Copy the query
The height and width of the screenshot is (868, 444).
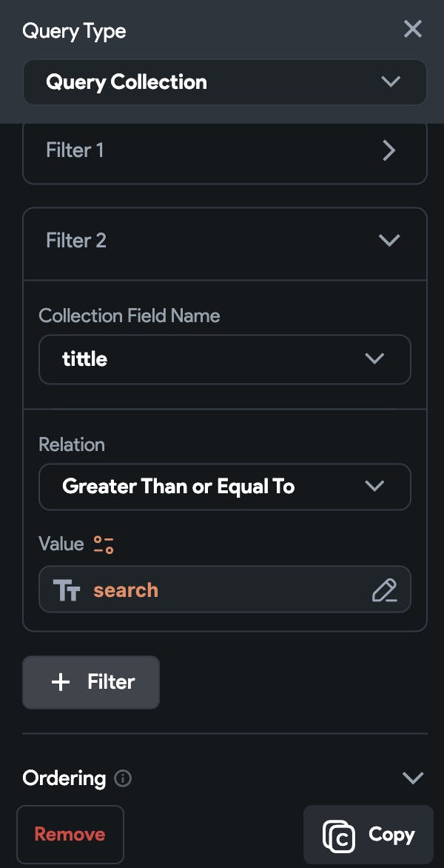coord(369,835)
